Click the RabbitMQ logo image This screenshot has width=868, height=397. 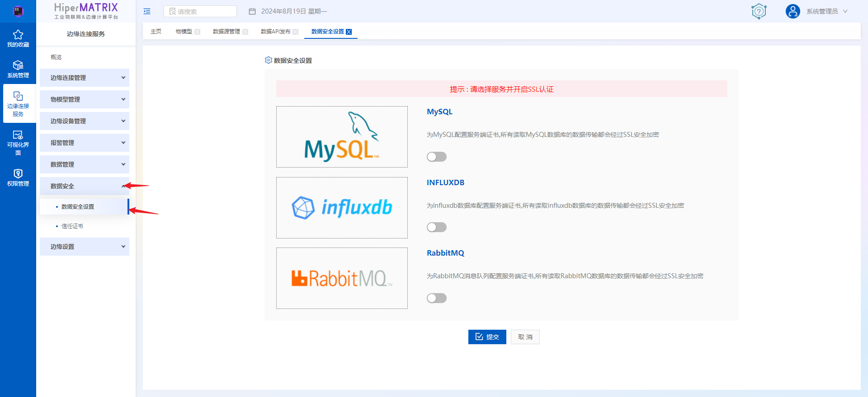(x=342, y=278)
